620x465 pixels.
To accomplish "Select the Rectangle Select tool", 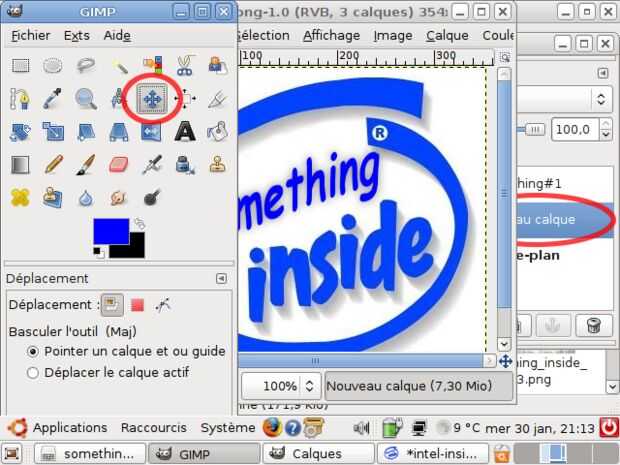I will pos(20,65).
